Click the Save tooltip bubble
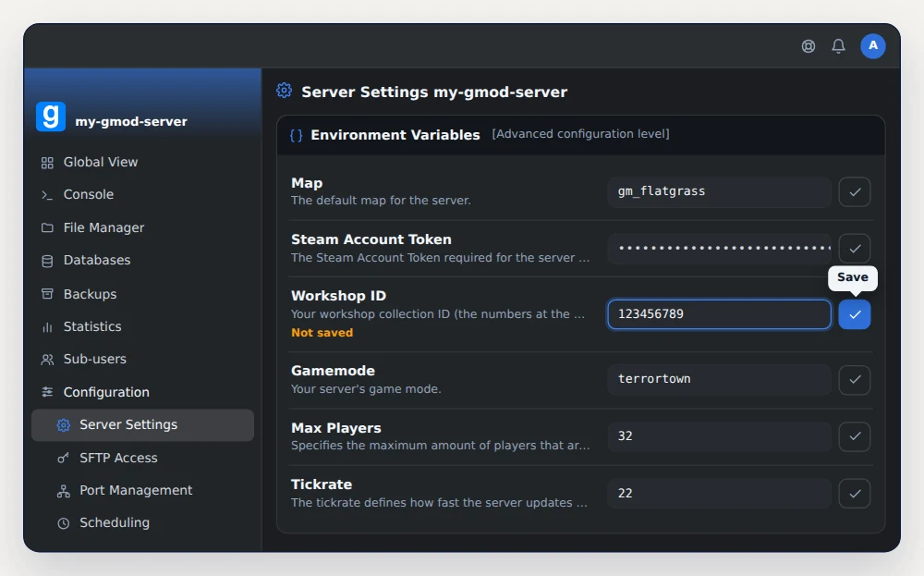Viewport: 924px width, 576px height. (x=852, y=277)
